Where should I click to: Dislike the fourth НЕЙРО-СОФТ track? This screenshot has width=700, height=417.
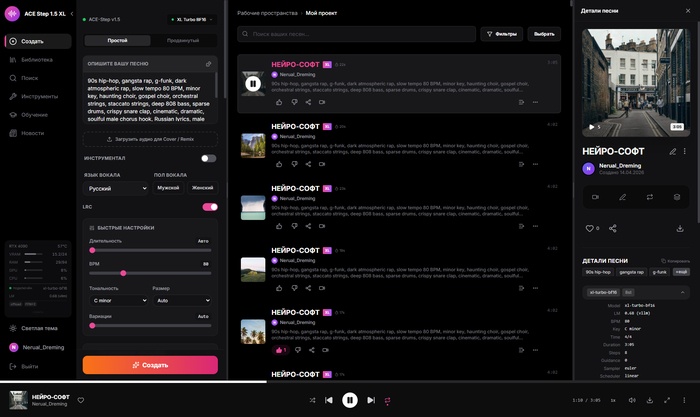point(294,288)
